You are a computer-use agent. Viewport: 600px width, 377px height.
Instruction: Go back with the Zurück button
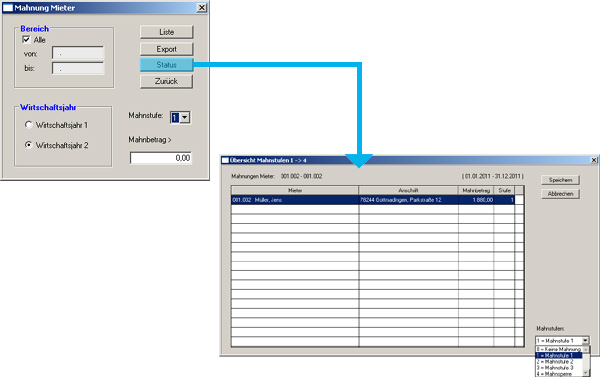point(166,81)
